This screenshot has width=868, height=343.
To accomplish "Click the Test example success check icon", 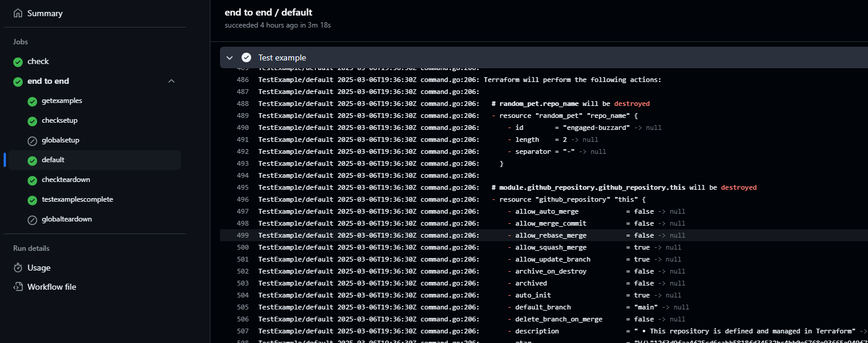I will (246, 57).
